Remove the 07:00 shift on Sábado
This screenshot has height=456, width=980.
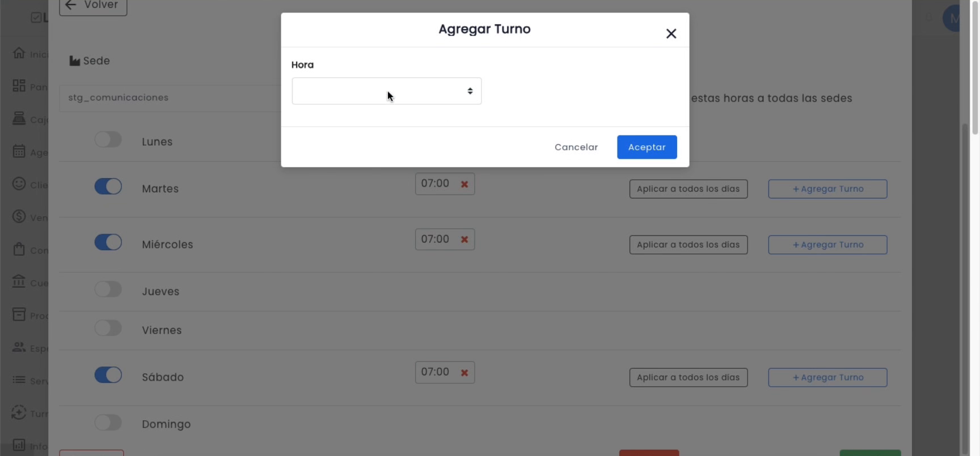(464, 373)
